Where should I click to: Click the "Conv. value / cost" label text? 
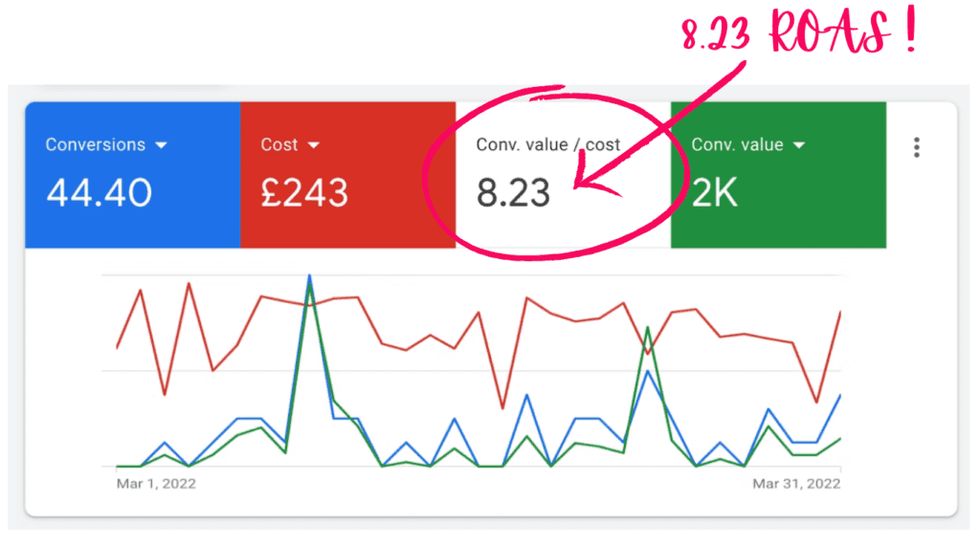point(547,144)
